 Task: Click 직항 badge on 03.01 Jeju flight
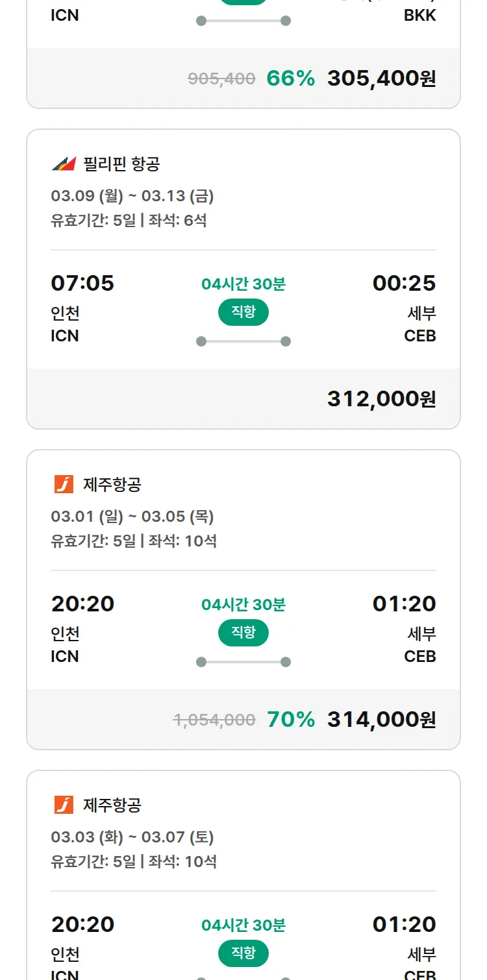pyautogui.click(x=243, y=633)
